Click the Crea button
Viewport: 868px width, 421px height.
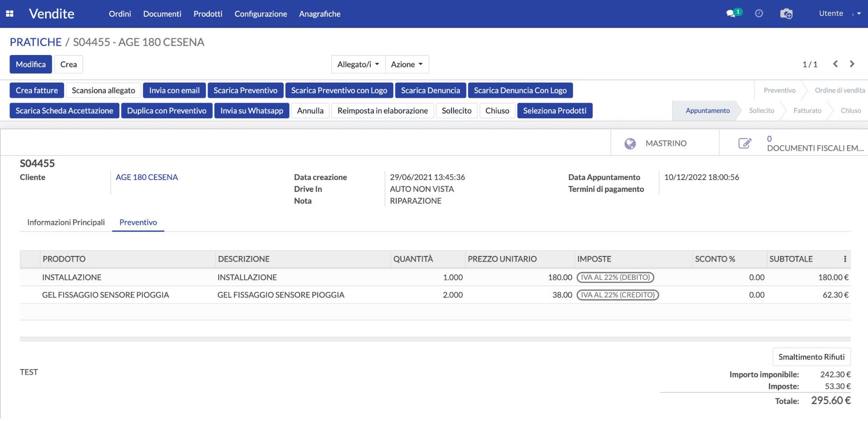[x=69, y=64]
